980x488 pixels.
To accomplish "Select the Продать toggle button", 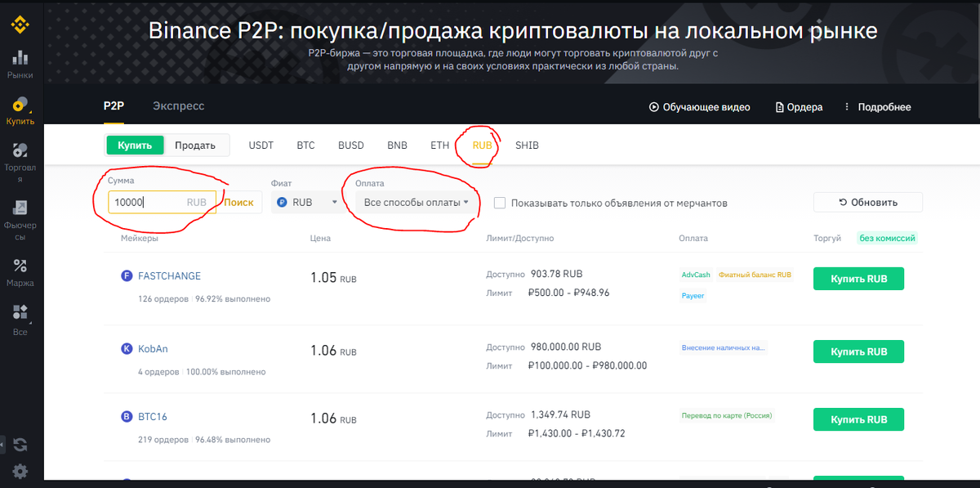I will tap(195, 146).
